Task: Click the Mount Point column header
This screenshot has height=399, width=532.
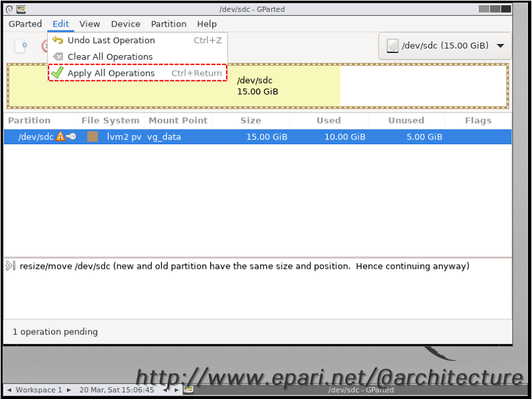Action: [x=178, y=120]
